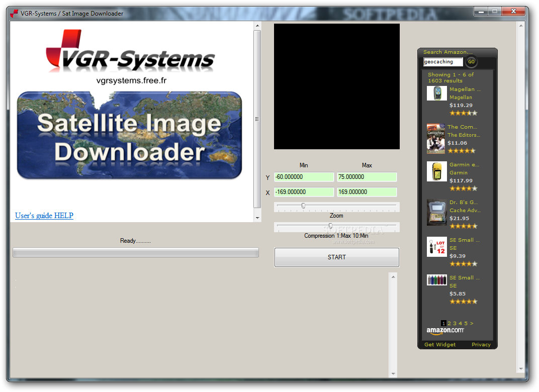Open the Dr. B's cache case thumbnail
The image size is (539, 392).
pyautogui.click(x=436, y=212)
